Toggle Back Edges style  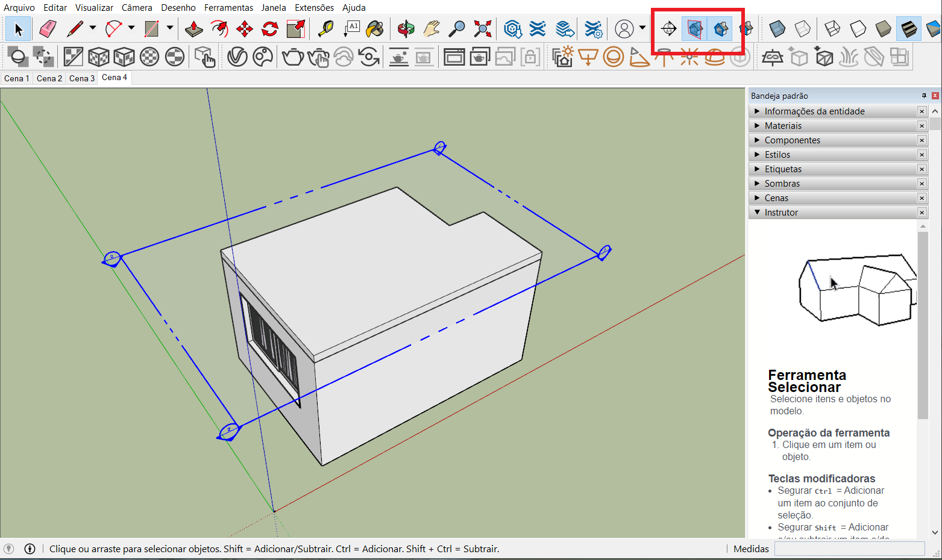pos(803,29)
